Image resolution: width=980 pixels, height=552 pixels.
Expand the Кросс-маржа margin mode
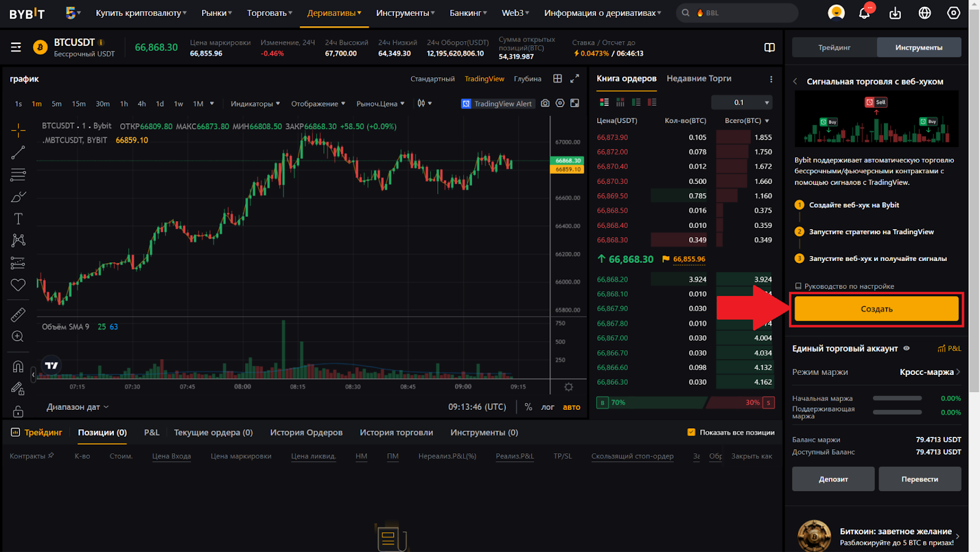coord(930,372)
